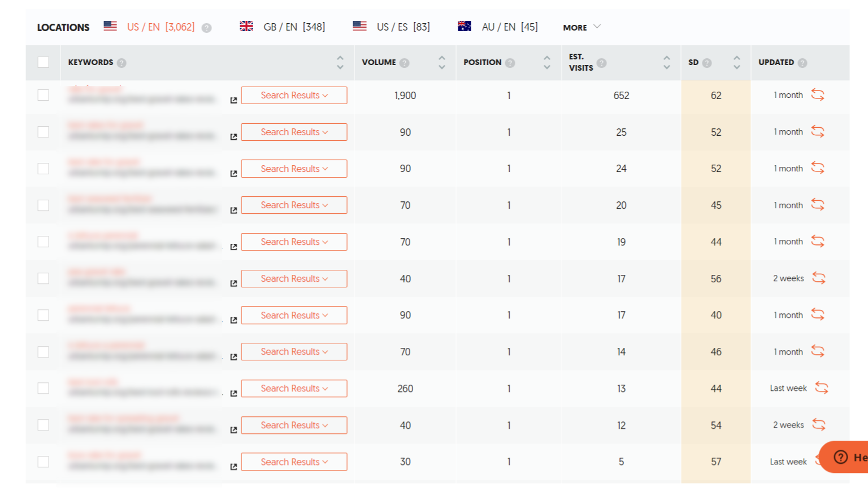Open the MORE locations dropdown

(x=581, y=27)
